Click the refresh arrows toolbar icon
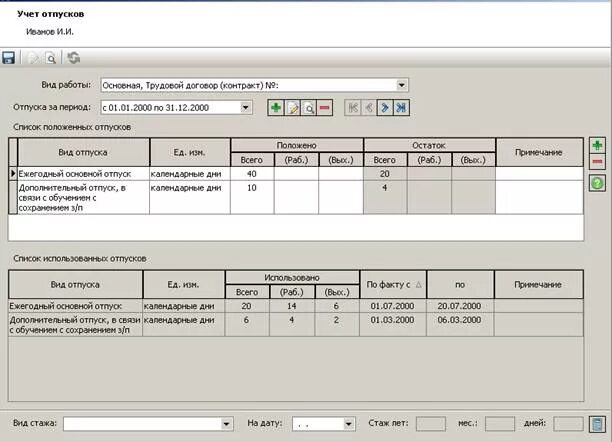Viewport: 612px width, 442px height. click(73, 58)
